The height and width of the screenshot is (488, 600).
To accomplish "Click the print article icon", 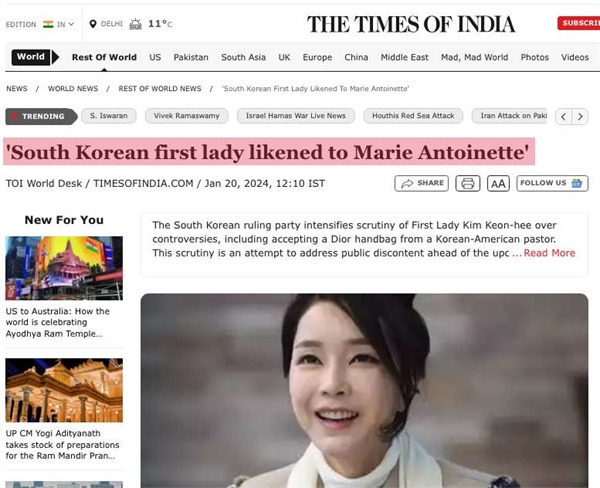I will 468,183.
